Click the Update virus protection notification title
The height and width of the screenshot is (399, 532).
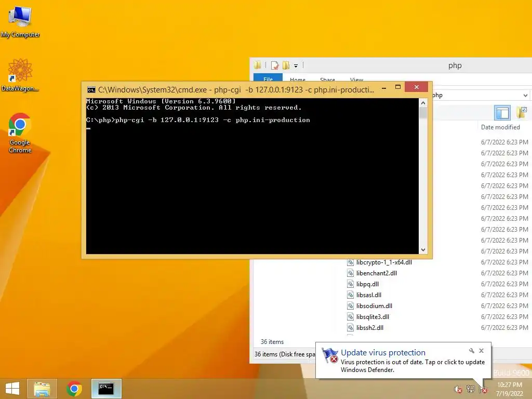(383, 353)
